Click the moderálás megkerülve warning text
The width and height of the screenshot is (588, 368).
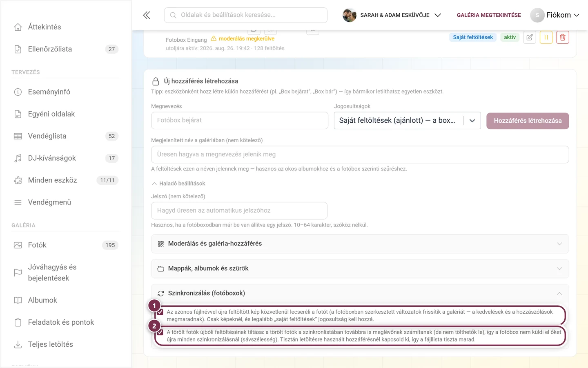pyautogui.click(x=247, y=38)
